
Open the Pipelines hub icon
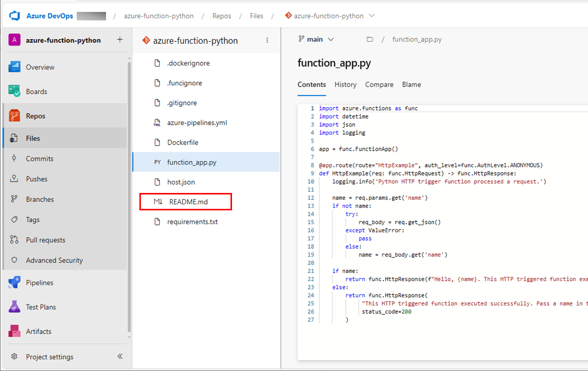pos(14,282)
